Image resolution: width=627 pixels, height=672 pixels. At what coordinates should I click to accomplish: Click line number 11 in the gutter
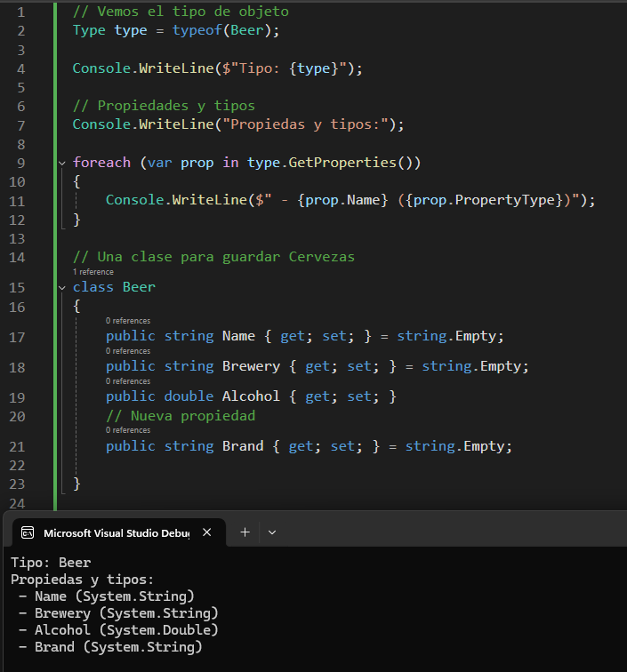coord(17,201)
